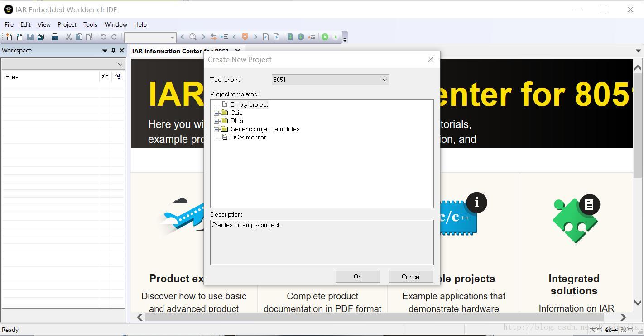
Task: Select Generic project templates folder
Action: tap(265, 129)
